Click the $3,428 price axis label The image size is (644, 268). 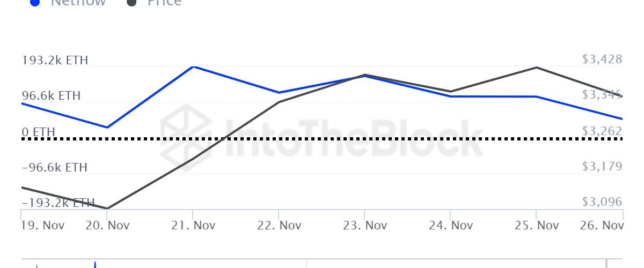(x=602, y=59)
